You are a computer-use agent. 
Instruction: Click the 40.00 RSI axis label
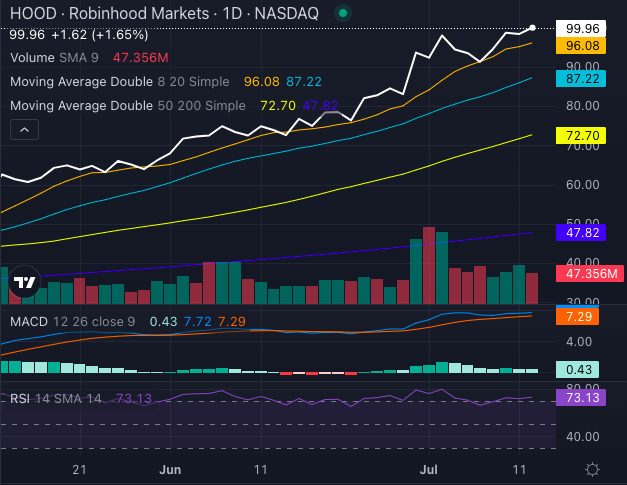pos(582,437)
